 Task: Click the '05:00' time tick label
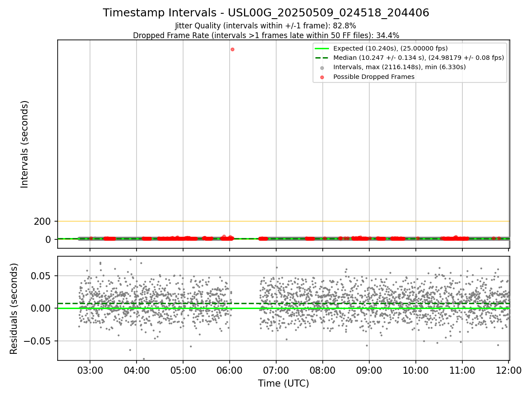[183, 370]
